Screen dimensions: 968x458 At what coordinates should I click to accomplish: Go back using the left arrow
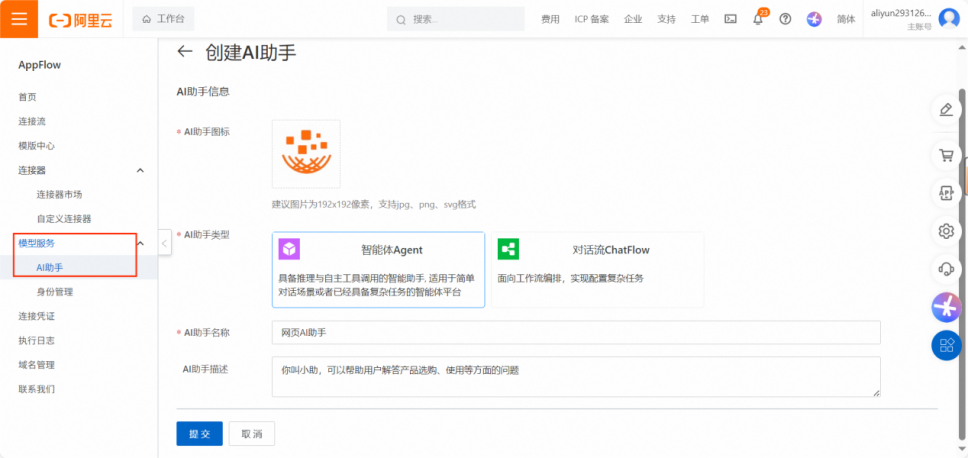(185, 51)
